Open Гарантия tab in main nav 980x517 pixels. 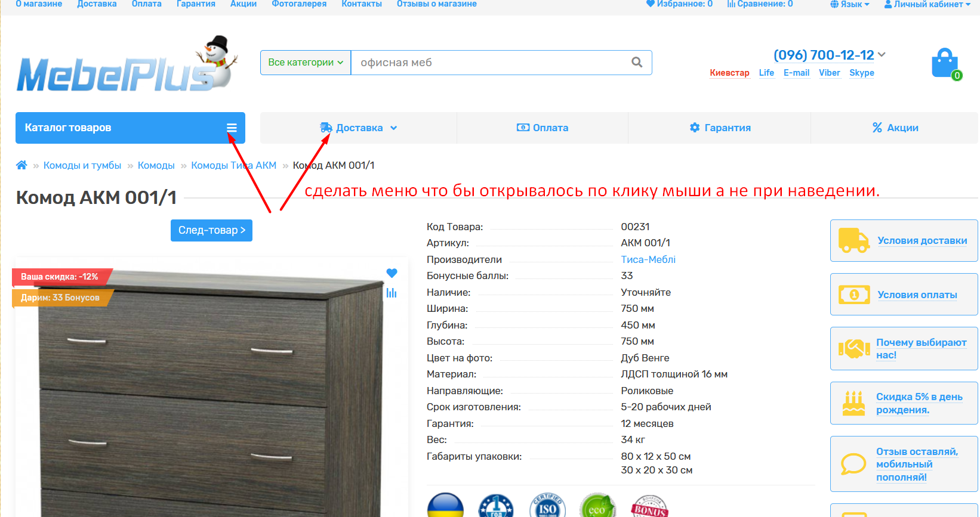[720, 128]
